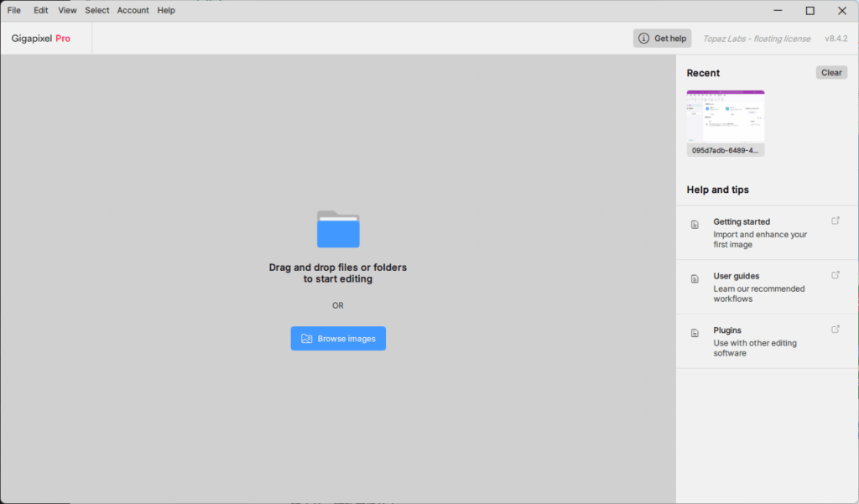Click the Gigapixel Pro logo
Viewport: 859px width, 504px height.
(x=41, y=39)
